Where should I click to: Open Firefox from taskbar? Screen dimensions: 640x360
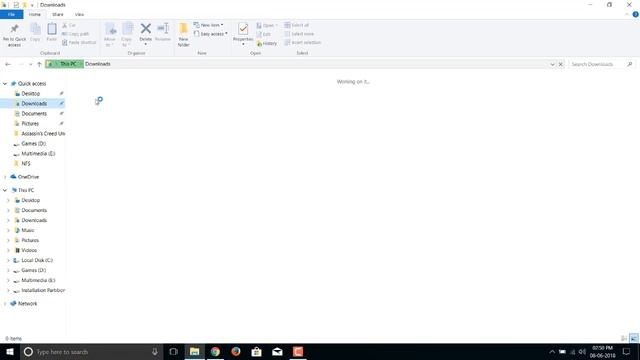pyautogui.click(x=236, y=351)
